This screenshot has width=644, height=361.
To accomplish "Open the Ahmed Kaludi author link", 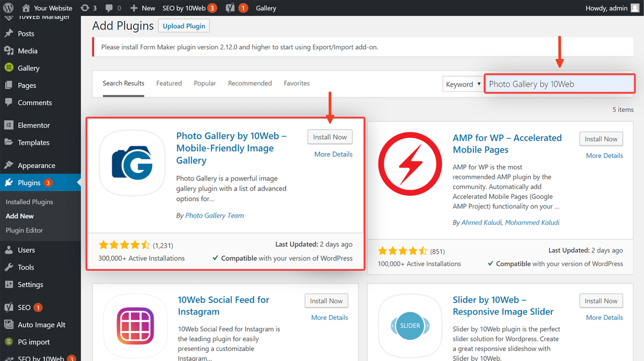I will pos(482,222).
